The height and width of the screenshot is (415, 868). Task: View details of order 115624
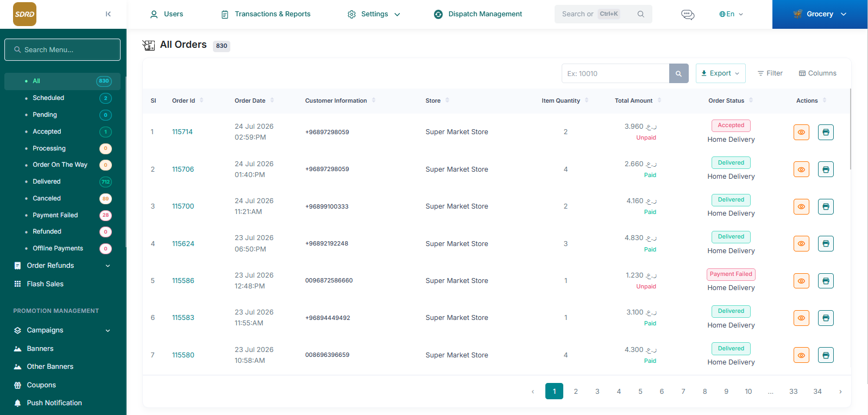click(x=801, y=243)
